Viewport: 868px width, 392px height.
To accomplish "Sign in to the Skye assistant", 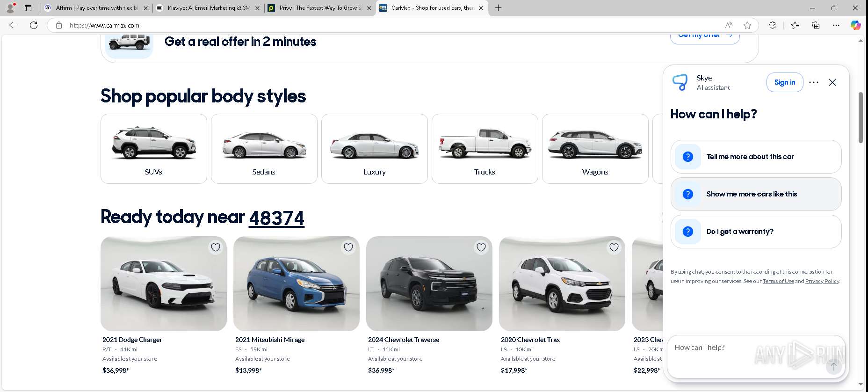I will [x=785, y=82].
